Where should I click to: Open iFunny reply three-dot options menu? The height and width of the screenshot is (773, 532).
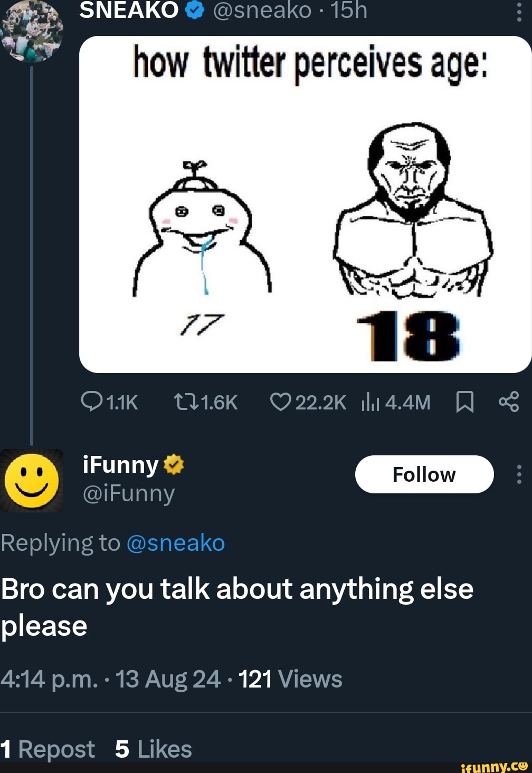[x=519, y=474]
